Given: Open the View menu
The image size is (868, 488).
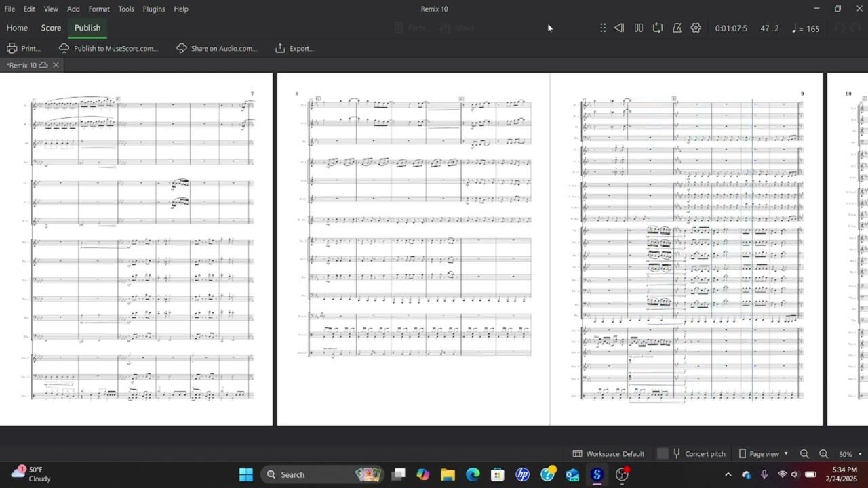Looking at the screenshot, I should pos(51,9).
